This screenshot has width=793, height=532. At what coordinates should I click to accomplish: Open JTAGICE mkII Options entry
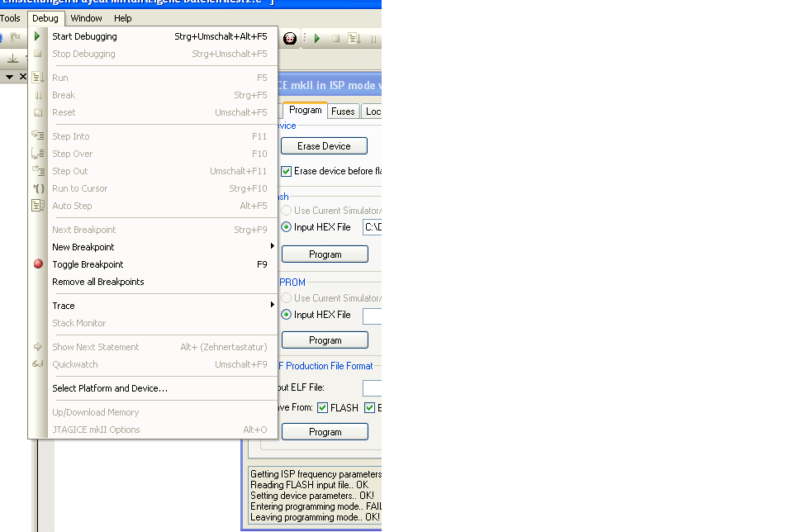[153, 430]
